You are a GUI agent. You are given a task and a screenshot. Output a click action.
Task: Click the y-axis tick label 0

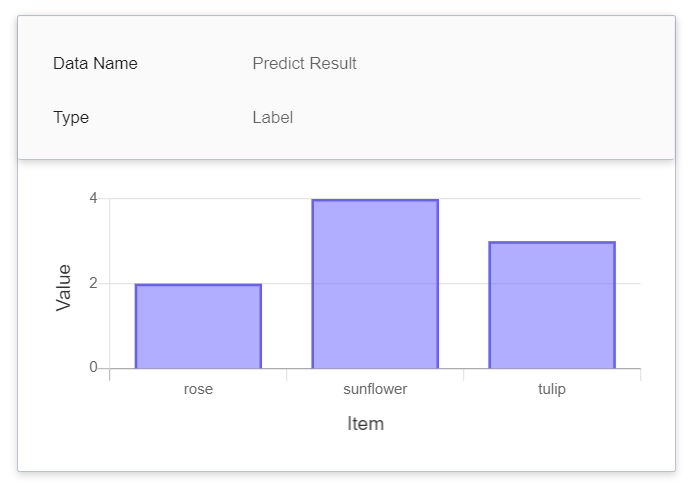(x=93, y=367)
